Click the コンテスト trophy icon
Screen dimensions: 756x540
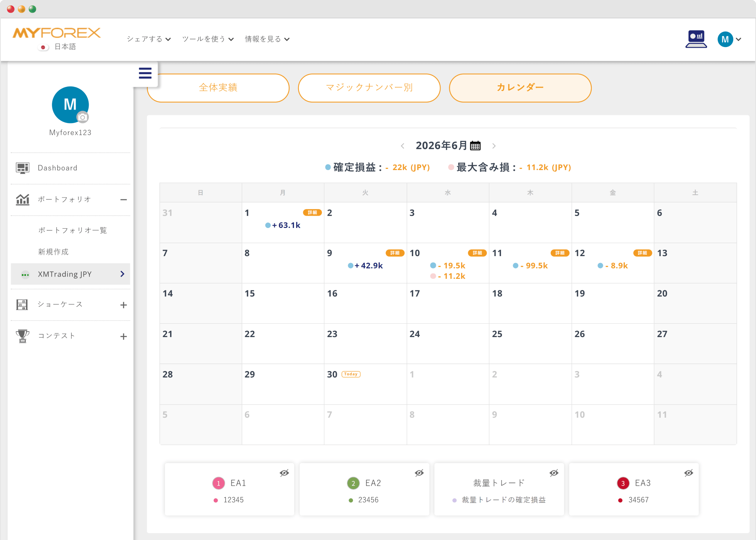(22, 336)
